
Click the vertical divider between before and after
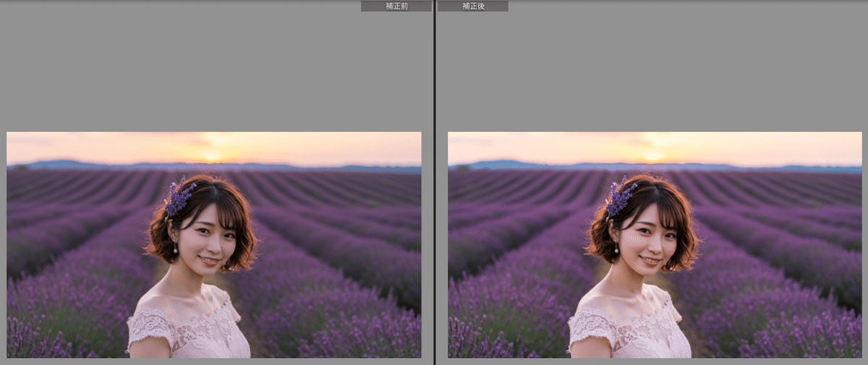pyautogui.click(x=434, y=181)
